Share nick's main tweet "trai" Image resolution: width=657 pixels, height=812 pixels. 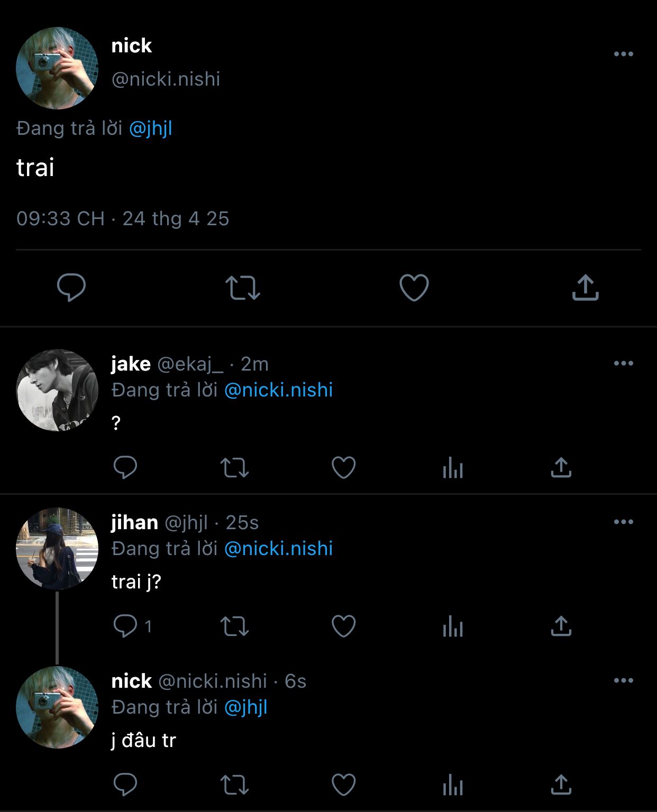click(x=585, y=288)
